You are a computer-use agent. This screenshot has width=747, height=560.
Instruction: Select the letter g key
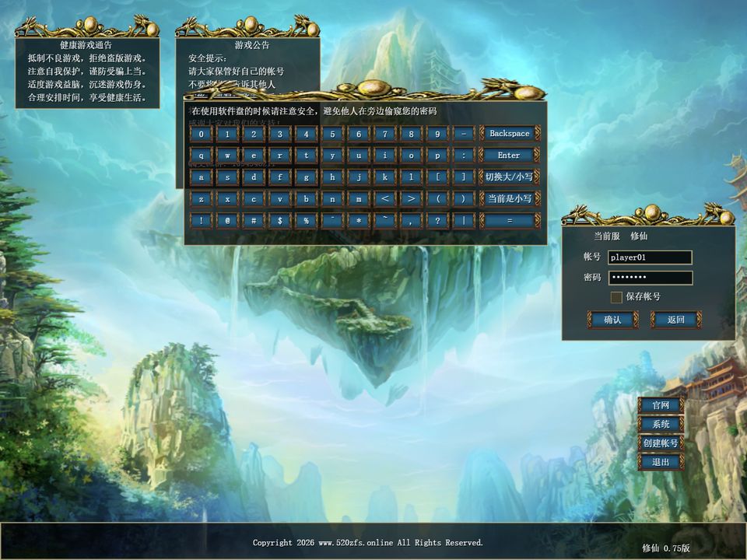(x=307, y=177)
